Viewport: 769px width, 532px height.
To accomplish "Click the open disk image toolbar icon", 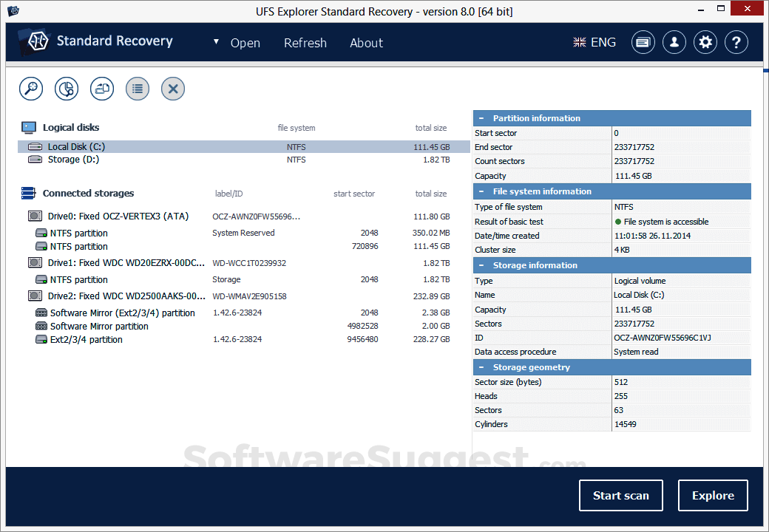I will (102, 89).
